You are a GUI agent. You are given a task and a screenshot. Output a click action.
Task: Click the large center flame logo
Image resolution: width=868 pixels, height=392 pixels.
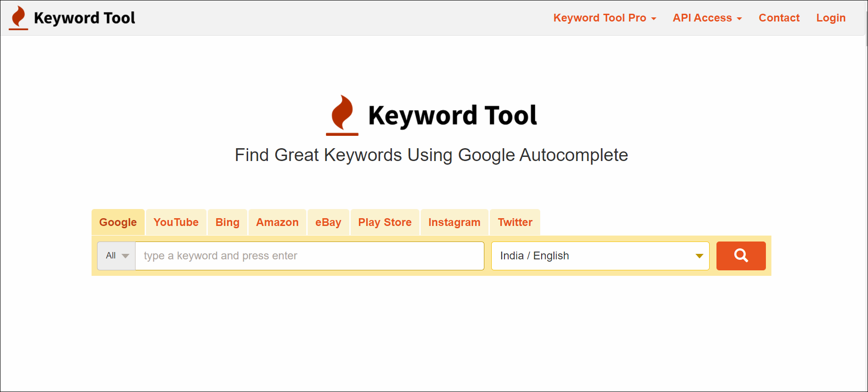342,115
